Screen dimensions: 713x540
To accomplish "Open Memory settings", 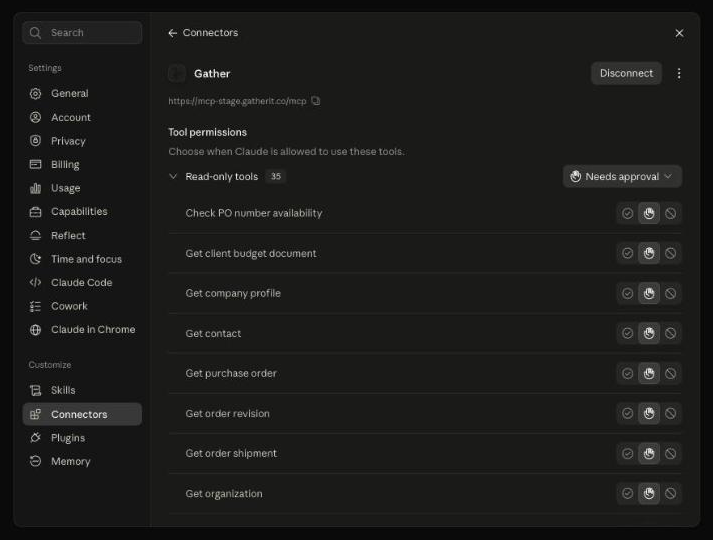I will click(82, 461).
